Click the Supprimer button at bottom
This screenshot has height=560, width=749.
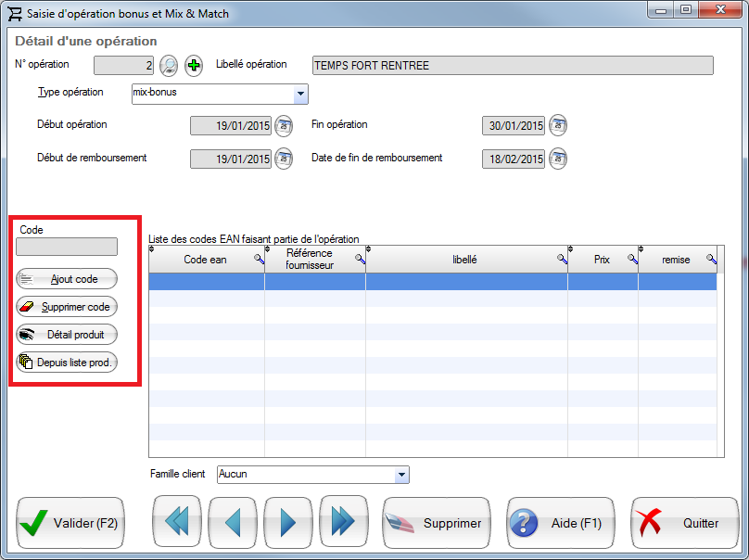click(436, 523)
